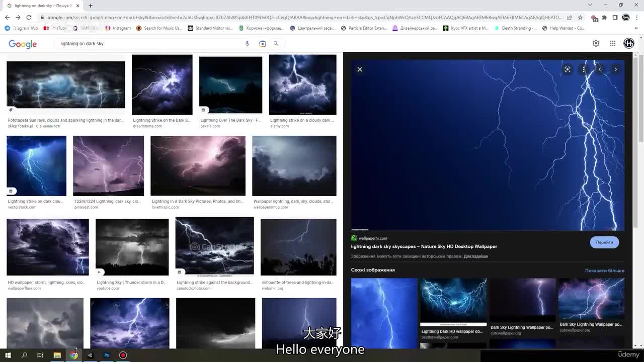Image resolution: width=644 pixels, height=362 pixels.
Task: Open the canstockphoto lightning strike thumbnail
Action: 214,247
